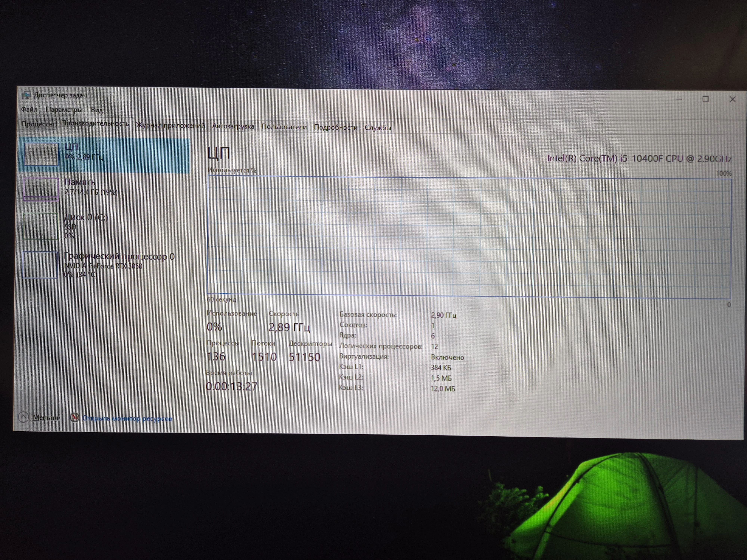
Task: Click the GPU mini graph thumbnail
Action: tap(40, 265)
